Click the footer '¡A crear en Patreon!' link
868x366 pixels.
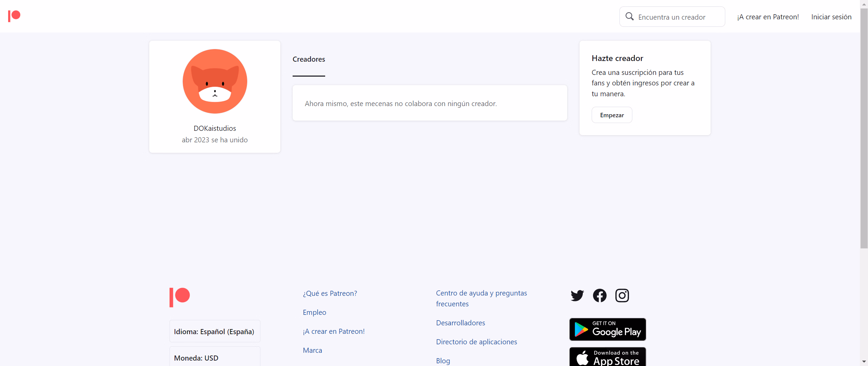(x=334, y=331)
